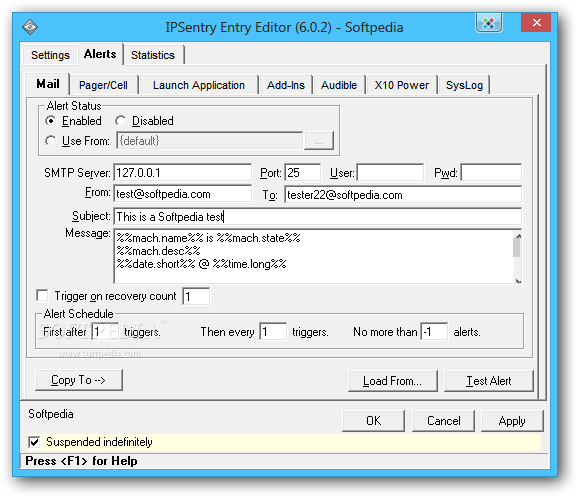This screenshot has height=497, width=578.
Task: Click the Softpedia entry name label
Action: coord(51,414)
